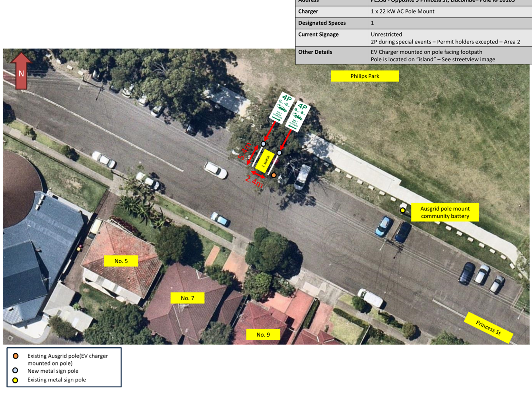The height and width of the screenshot is (393, 532).
Task: Click the yellow dot in the legend
Action: coord(16,380)
